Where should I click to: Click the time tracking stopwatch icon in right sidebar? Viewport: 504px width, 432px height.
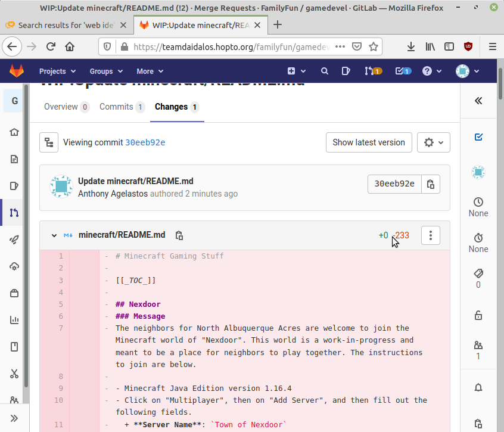[x=478, y=238]
